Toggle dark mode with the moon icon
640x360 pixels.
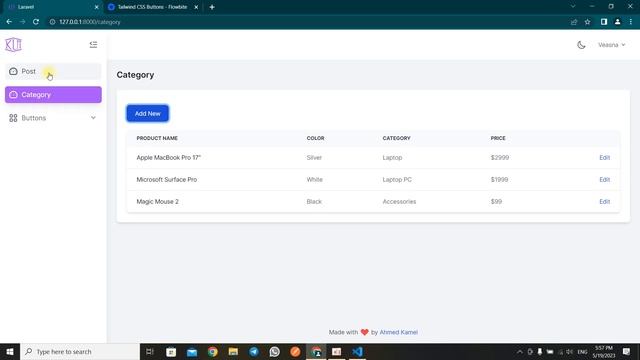(x=581, y=45)
